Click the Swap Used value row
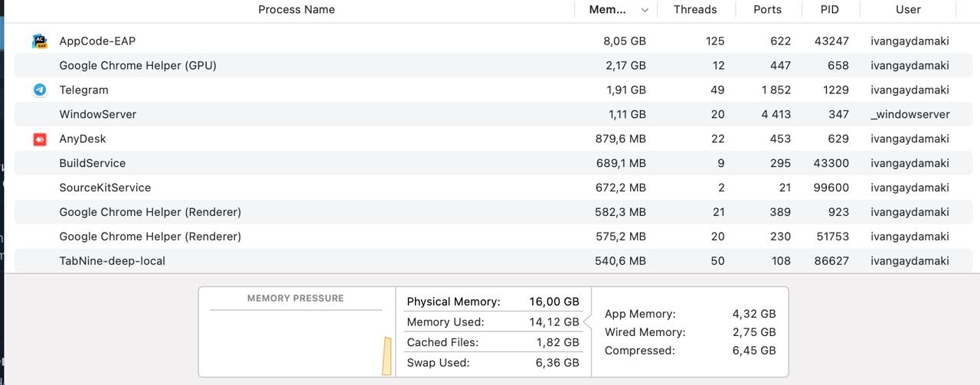 [x=492, y=363]
